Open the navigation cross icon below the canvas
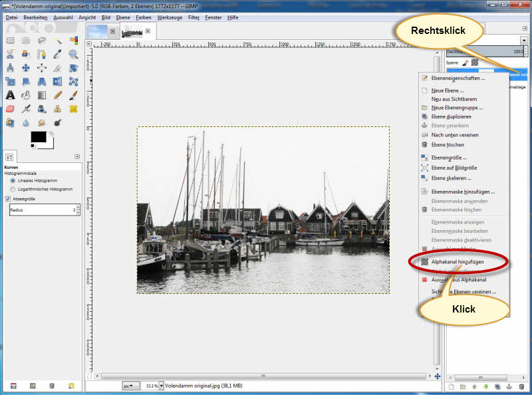The width and height of the screenshot is (532, 395). tap(438, 376)
